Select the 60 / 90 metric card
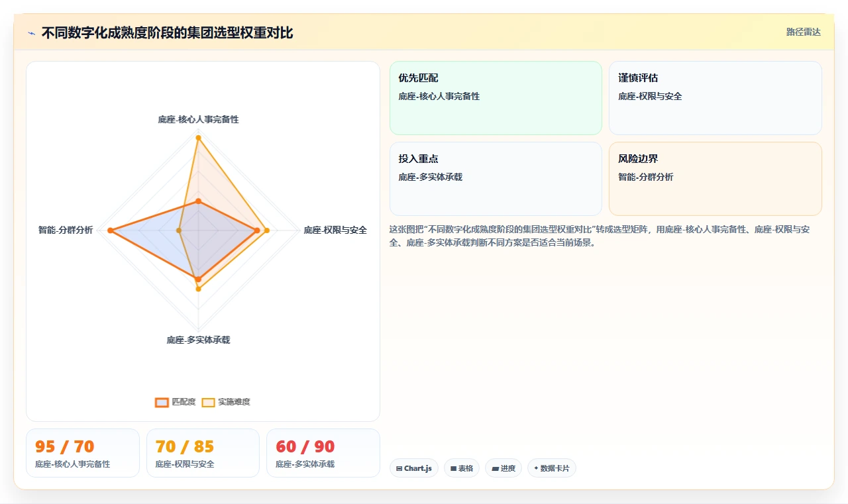 click(x=323, y=453)
